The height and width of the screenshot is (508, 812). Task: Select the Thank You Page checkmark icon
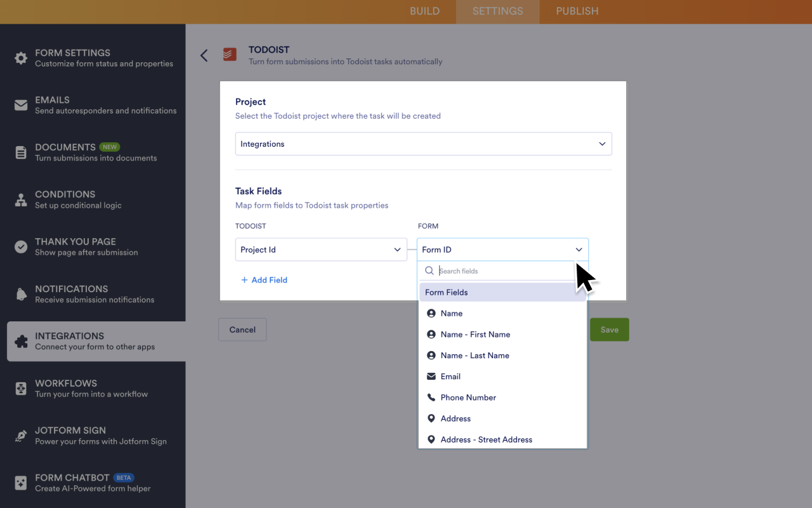(x=20, y=246)
